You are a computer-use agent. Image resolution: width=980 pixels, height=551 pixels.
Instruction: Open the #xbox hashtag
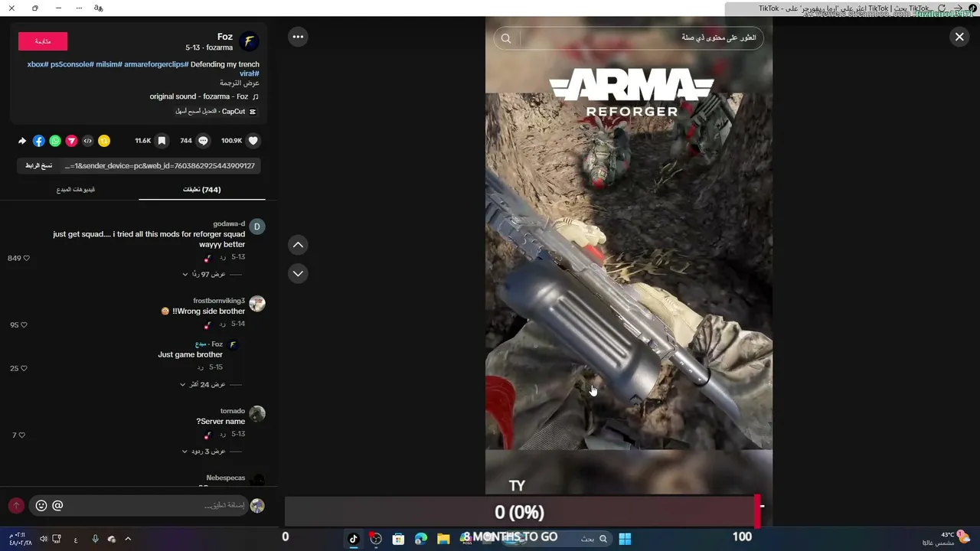tap(38, 64)
